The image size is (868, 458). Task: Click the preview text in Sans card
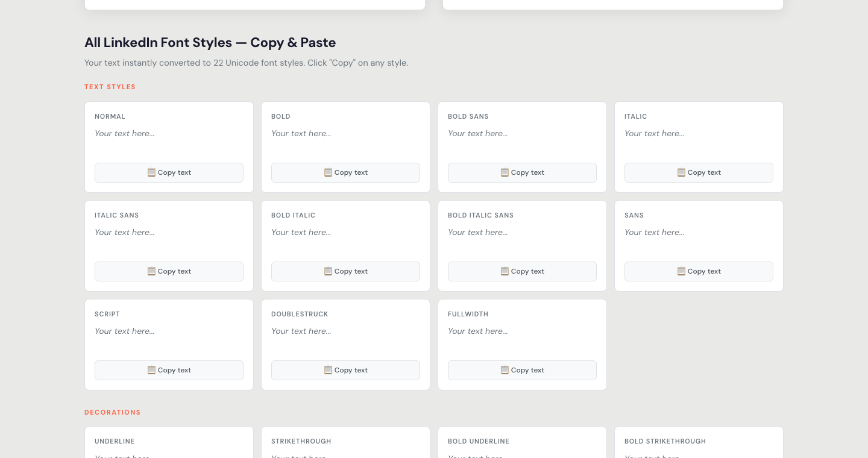[x=655, y=232]
